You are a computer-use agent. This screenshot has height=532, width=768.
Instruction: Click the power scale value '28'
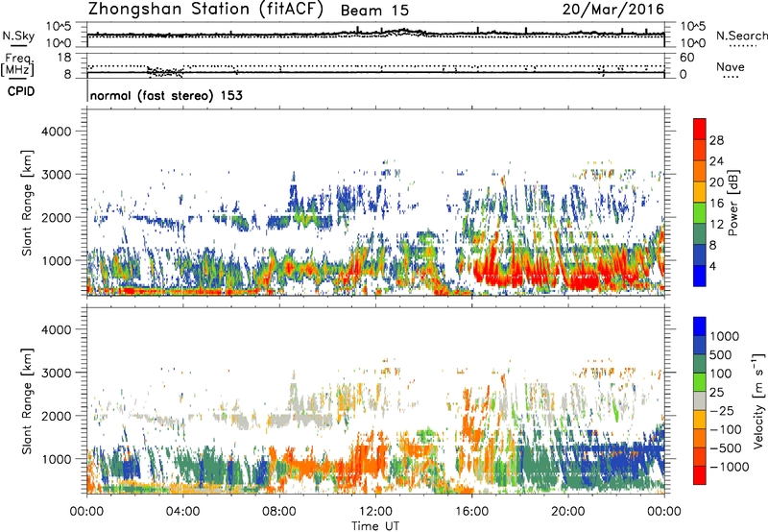tap(716, 140)
